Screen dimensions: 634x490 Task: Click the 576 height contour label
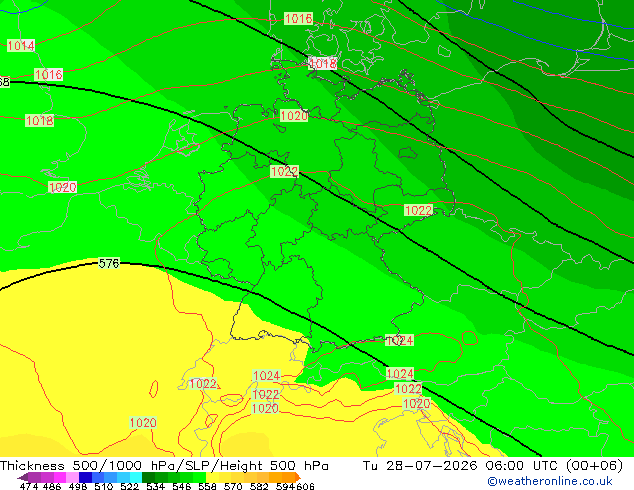109,264
